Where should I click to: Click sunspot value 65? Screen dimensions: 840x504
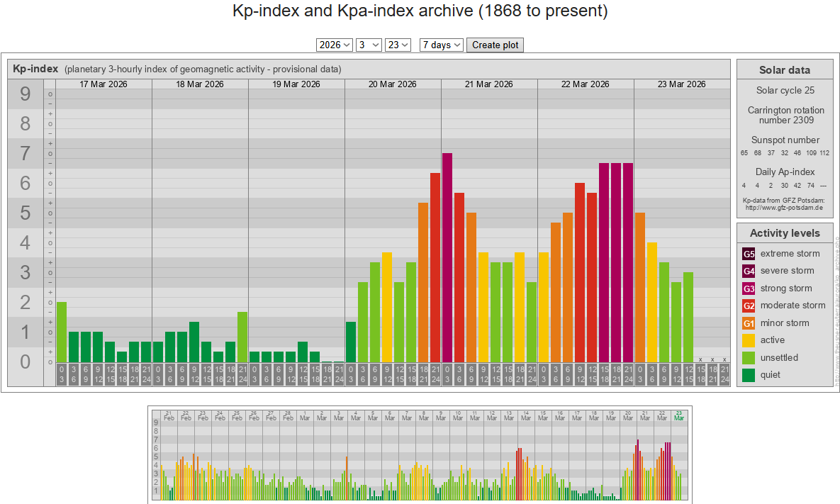point(744,152)
